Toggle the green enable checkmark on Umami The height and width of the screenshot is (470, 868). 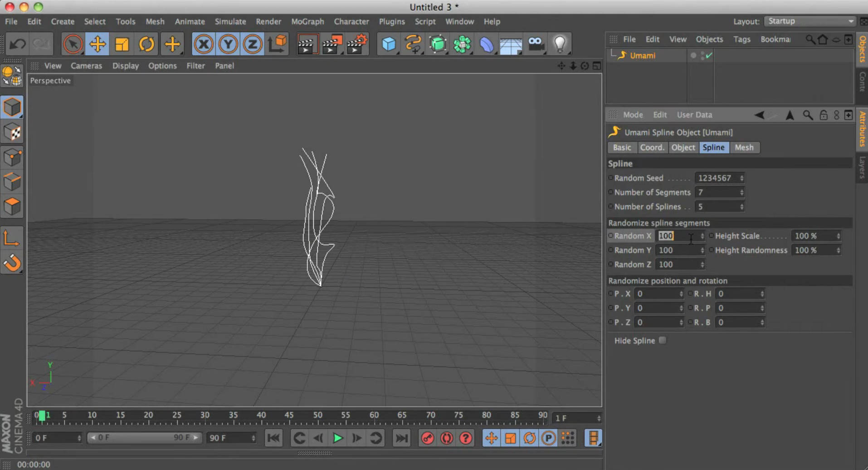(x=709, y=55)
